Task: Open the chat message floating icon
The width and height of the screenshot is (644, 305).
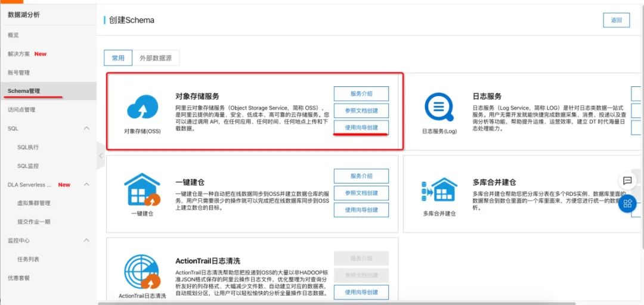Action: (x=627, y=180)
